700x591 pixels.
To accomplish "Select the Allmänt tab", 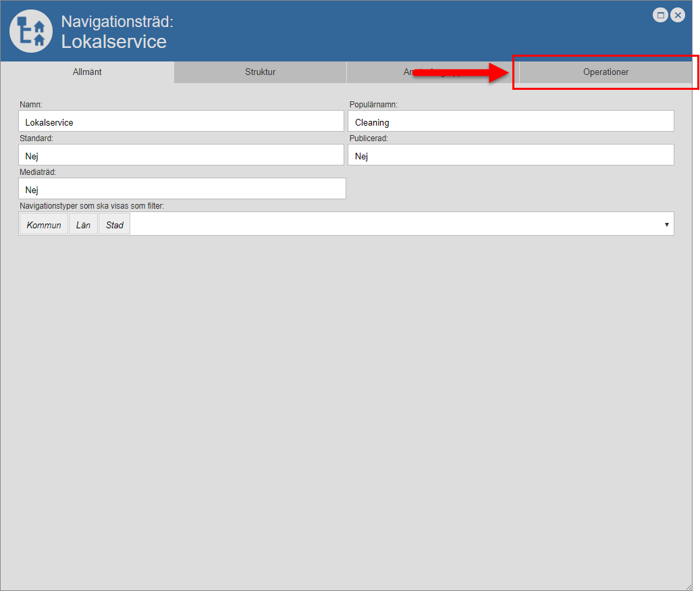I will coord(87,72).
